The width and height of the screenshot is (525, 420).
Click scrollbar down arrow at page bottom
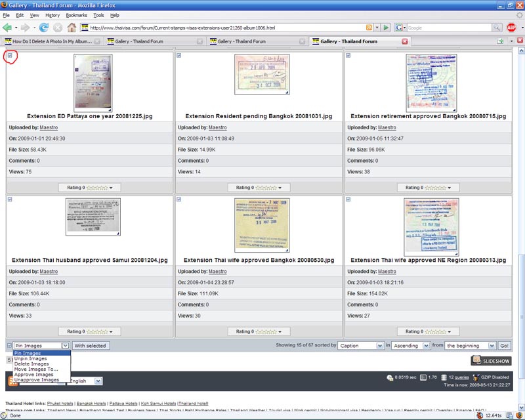pos(521,408)
